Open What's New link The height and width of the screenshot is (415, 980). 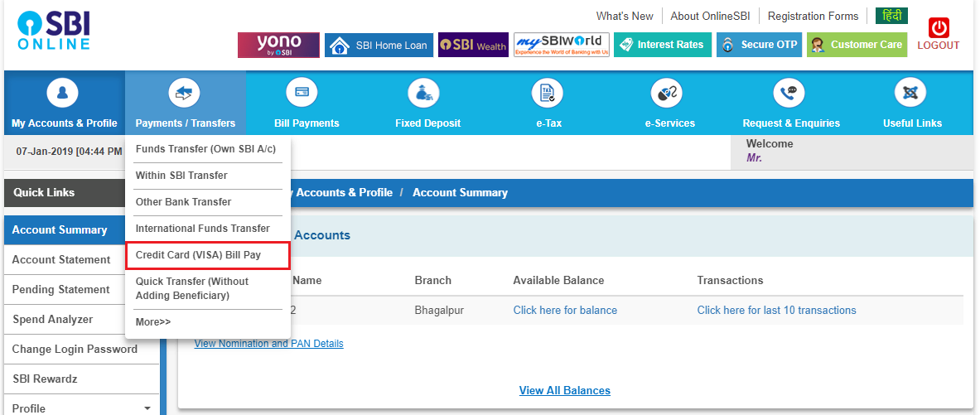(x=625, y=17)
